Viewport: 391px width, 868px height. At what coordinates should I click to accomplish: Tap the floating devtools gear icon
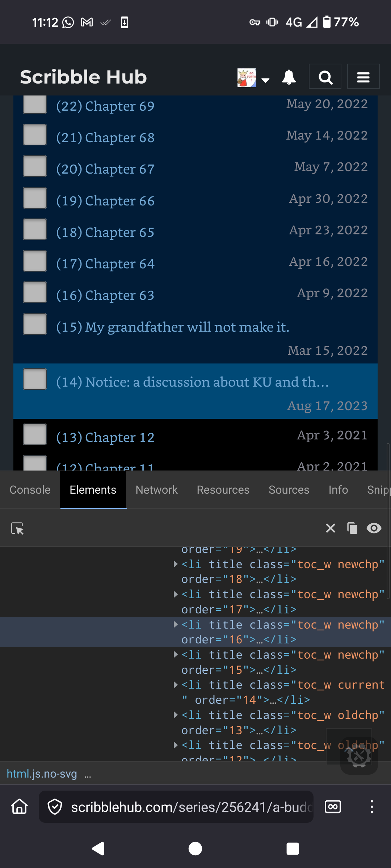click(x=358, y=755)
